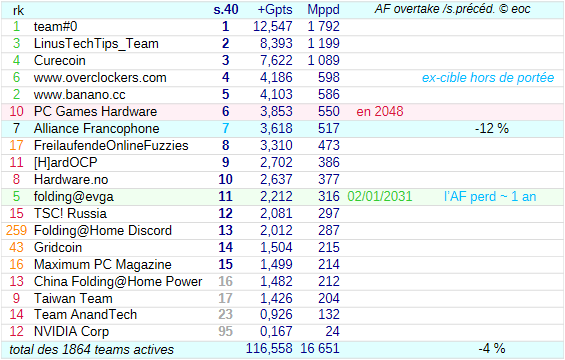Select the PC Games Hardware row
The image size is (565, 360).
tap(282, 111)
